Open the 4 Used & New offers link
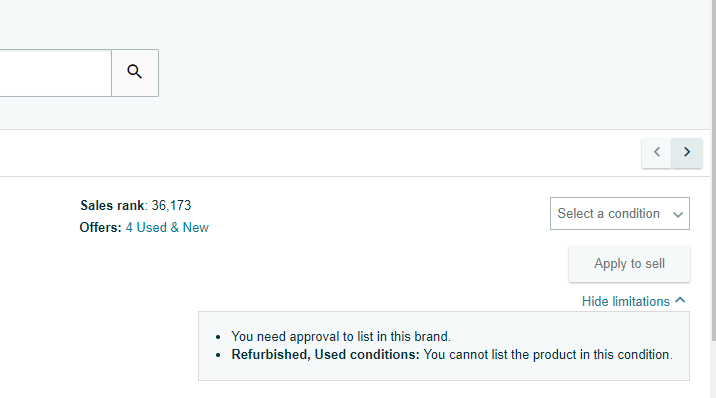This screenshot has height=398, width=716. point(167,228)
